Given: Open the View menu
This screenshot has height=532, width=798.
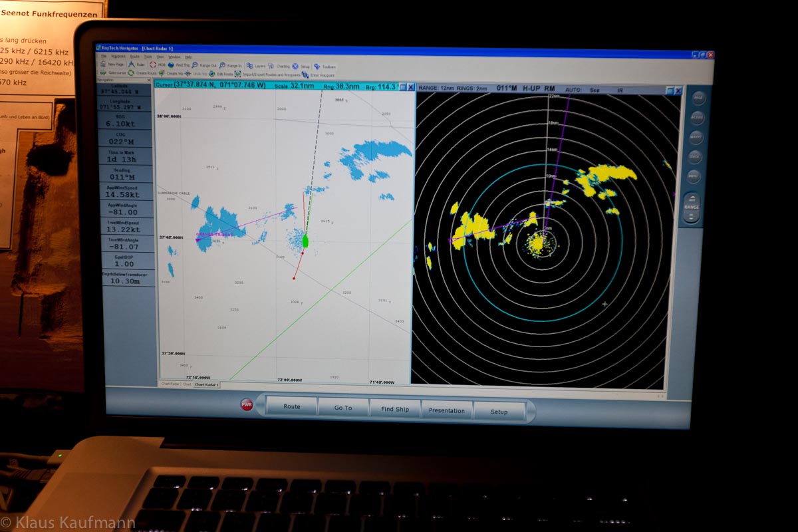Looking at the screenshot, I should tap(160, 57).
